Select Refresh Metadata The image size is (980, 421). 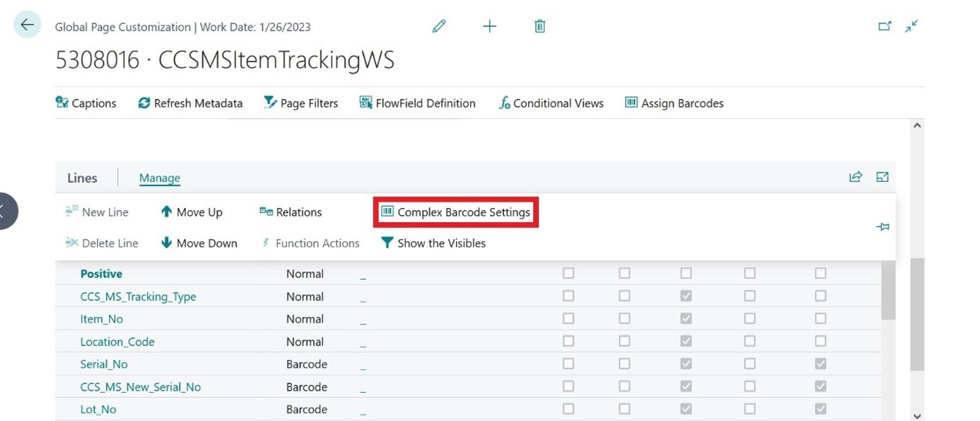pyautogui.click(x=189, y=103)
